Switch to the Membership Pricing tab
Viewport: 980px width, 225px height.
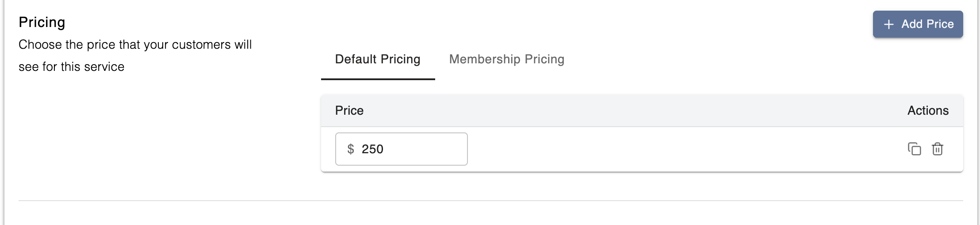(506, 59)
